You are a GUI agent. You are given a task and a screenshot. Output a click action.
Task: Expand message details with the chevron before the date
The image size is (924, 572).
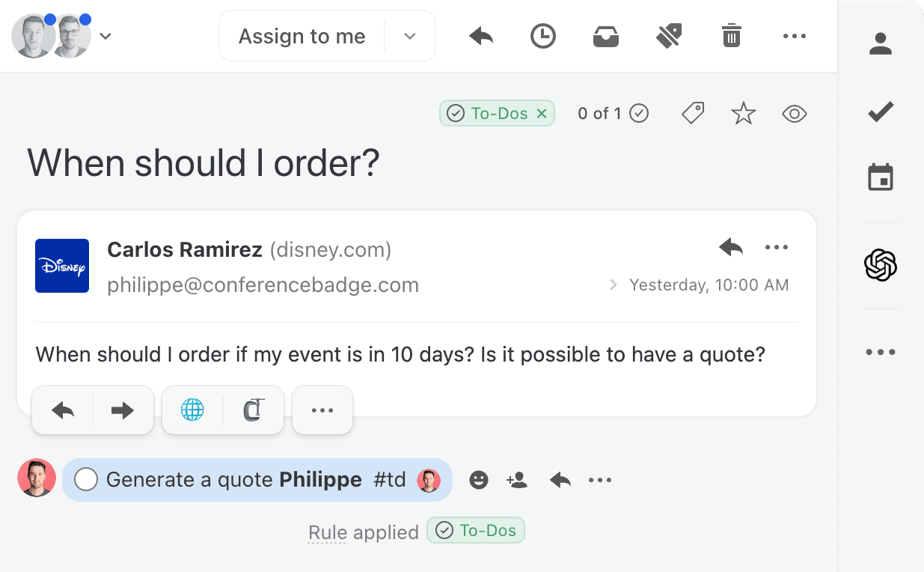click(613, 285)
